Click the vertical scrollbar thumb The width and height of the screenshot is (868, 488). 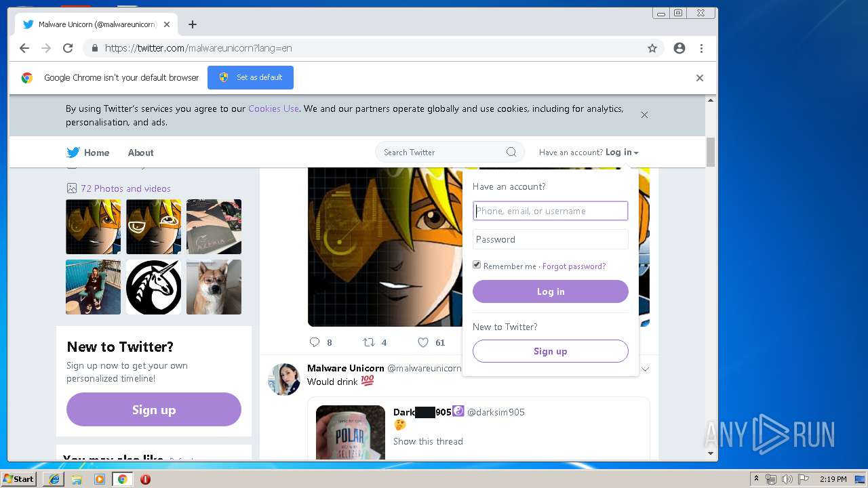click(711, 152)
